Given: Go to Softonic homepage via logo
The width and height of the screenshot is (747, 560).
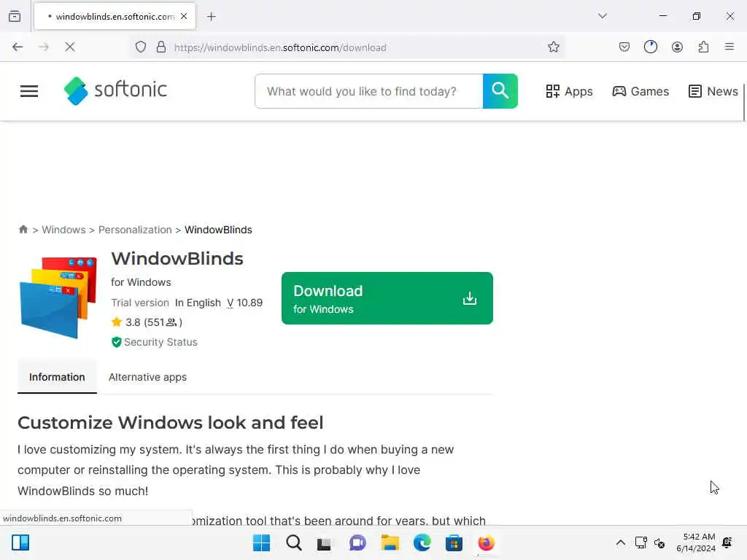Looking at the screenshot, I should coord(115,90).
